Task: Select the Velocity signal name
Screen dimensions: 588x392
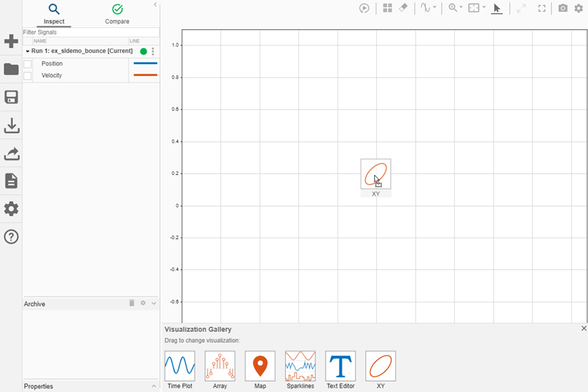Action: click(51, 76)
